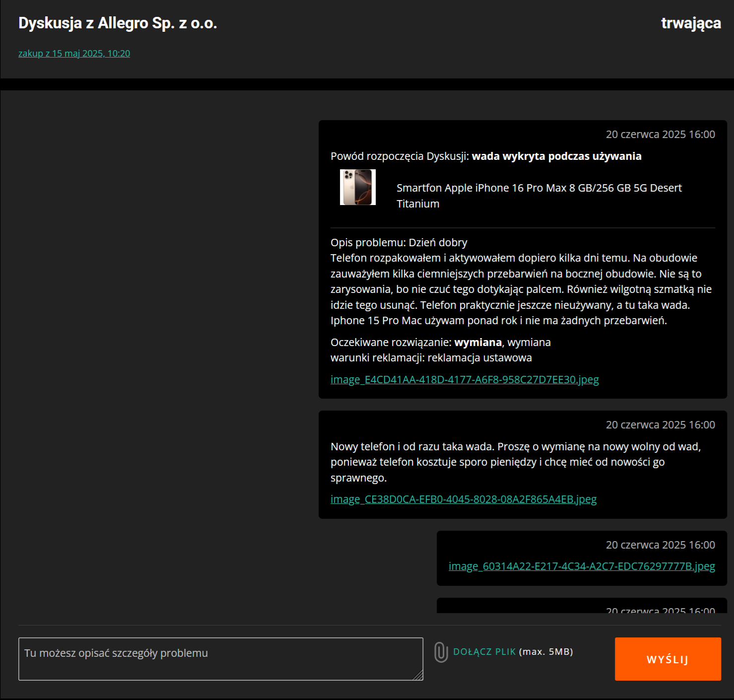Viewport: 734px width, 700px height.
Task: Click the DOŁĄCZ PLIK link
Action: [x=484, y=652]
